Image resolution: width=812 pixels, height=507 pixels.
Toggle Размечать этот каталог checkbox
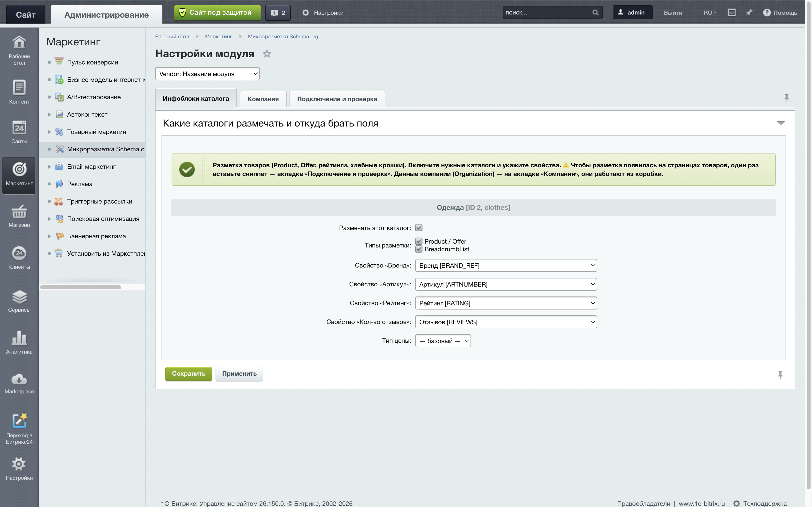point(419,228)
